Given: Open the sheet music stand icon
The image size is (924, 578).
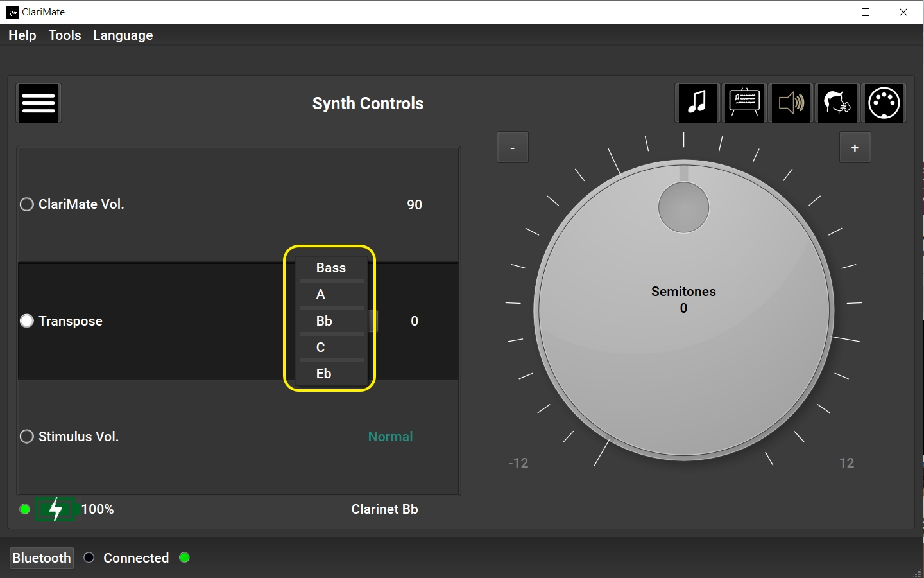Looking at the screenshot, I should click(x=744, y=103).
